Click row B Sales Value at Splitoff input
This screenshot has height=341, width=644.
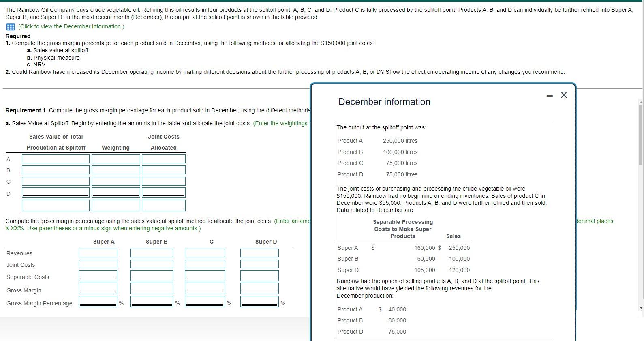(56, 170)
